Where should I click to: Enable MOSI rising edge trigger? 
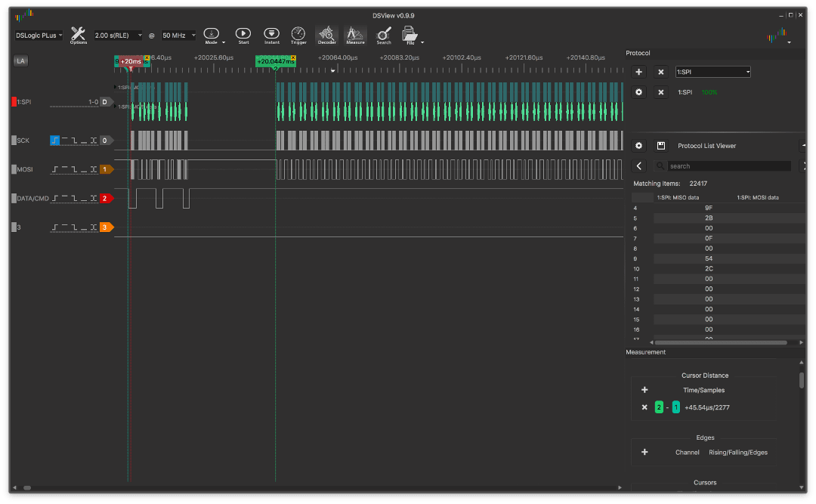pyautogui.click(x=54, y=169)
